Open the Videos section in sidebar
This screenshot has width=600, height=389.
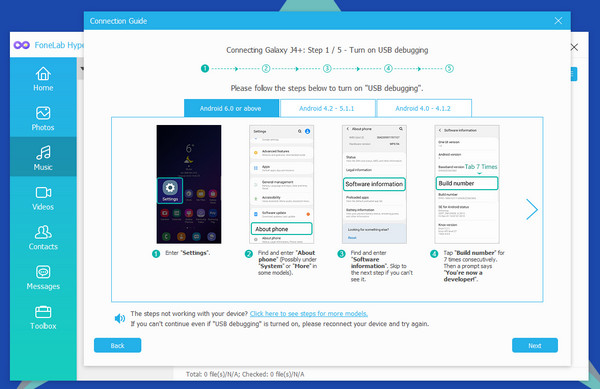(43, 198)
